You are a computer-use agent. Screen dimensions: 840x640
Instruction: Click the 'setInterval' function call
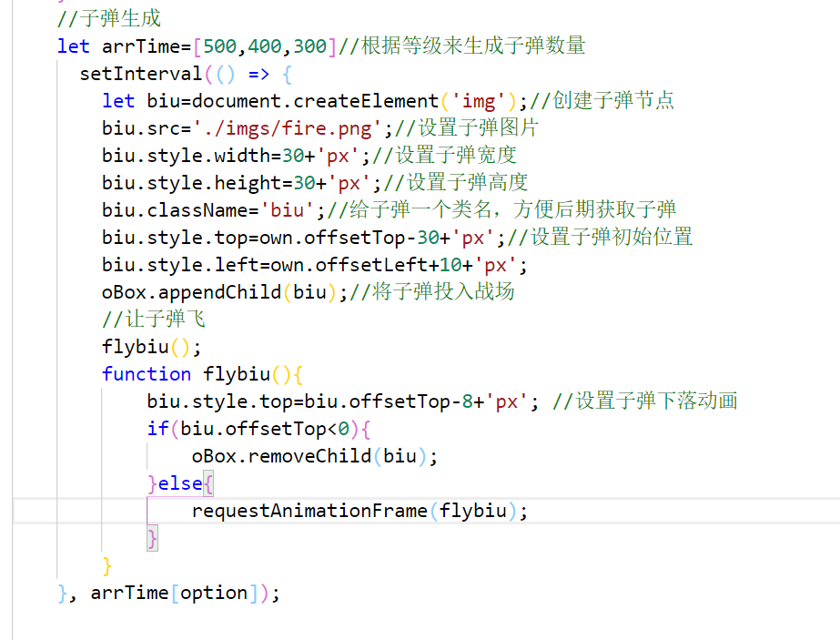click(x=141, y=74)
